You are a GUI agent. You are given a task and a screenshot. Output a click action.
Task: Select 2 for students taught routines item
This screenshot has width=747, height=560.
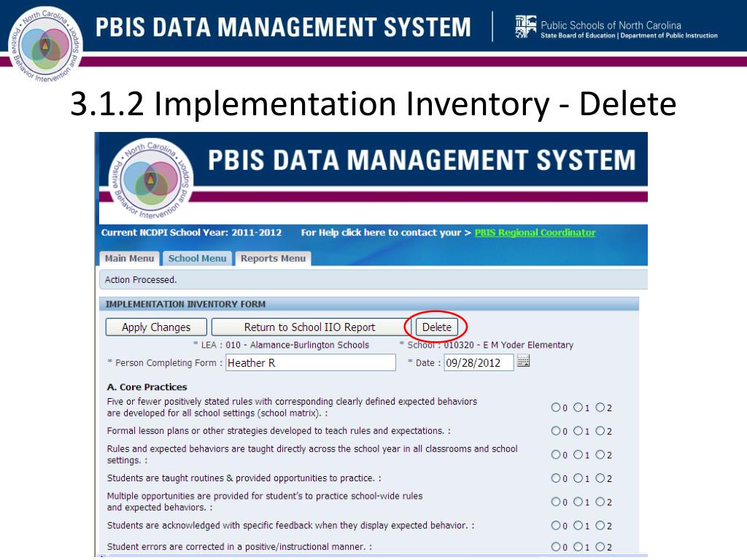tap(600, 478)
